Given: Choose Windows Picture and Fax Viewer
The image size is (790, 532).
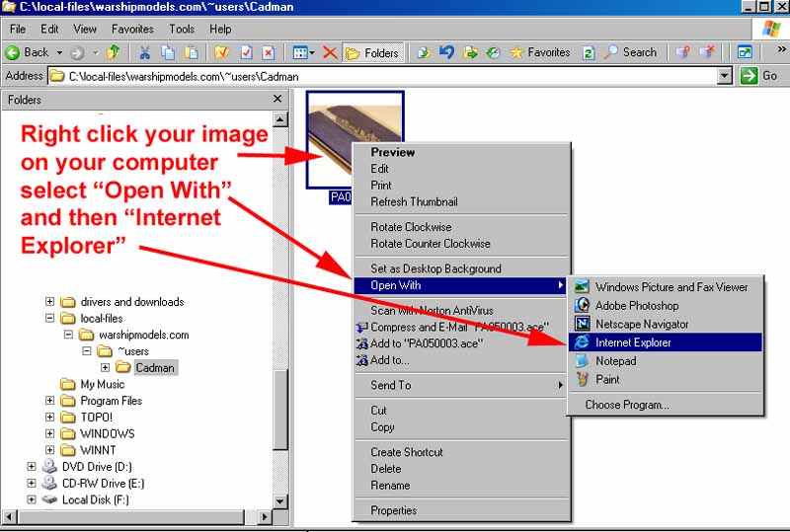Looking at the screenshot, I should tap(671, 287).
